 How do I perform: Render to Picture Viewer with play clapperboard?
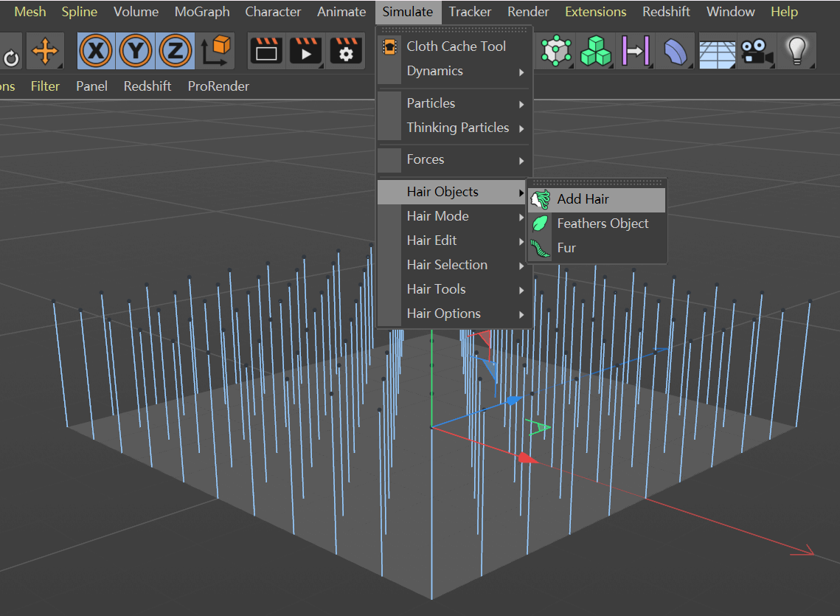pos(306,51)
